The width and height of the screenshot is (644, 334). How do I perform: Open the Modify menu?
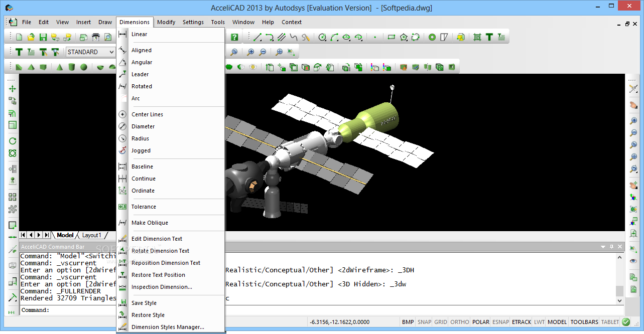pyautogui.click(x=166, y=22)
